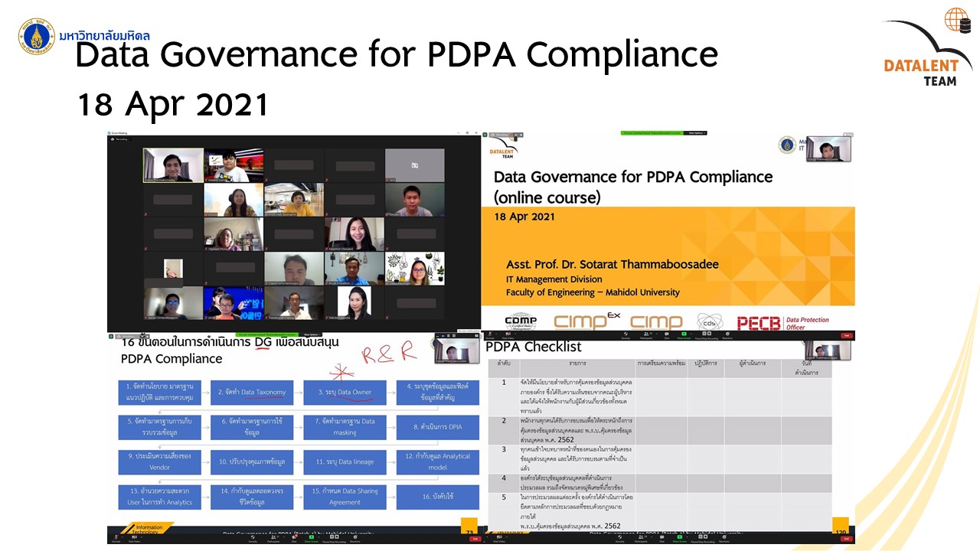Viewport: 980px width, 551px height.
Task: Expand View Options above the title slide
Action: click(695, 133)
